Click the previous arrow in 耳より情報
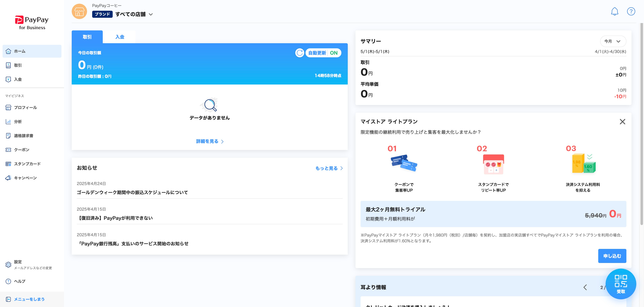This screenshot has width=644, height=307. [585, 287]
